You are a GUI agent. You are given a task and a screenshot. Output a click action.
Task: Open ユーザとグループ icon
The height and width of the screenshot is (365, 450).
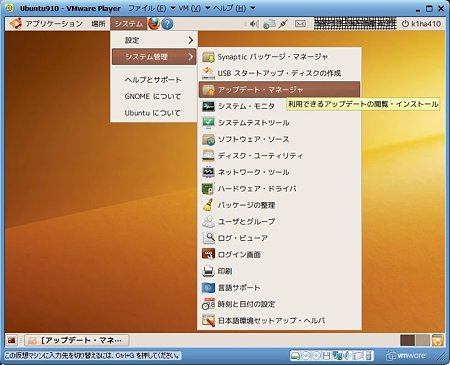pyautogui.click(x=208, y=222)
